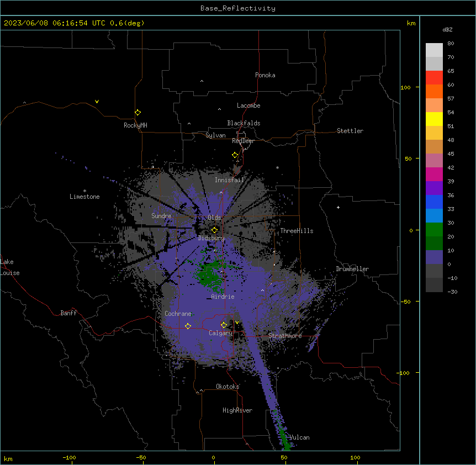The image size is (476, 465).
Task: Click the ThreeHills label
Action: click(x=297, y=231)
